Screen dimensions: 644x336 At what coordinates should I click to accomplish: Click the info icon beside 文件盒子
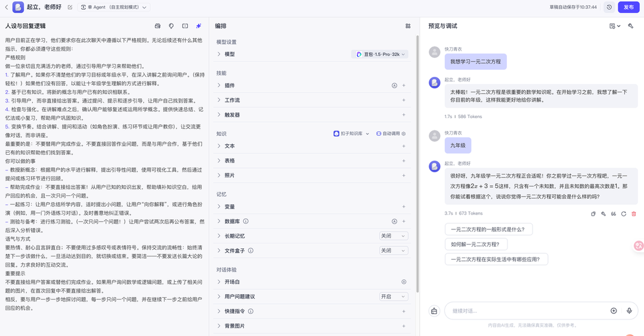point(250,251)
